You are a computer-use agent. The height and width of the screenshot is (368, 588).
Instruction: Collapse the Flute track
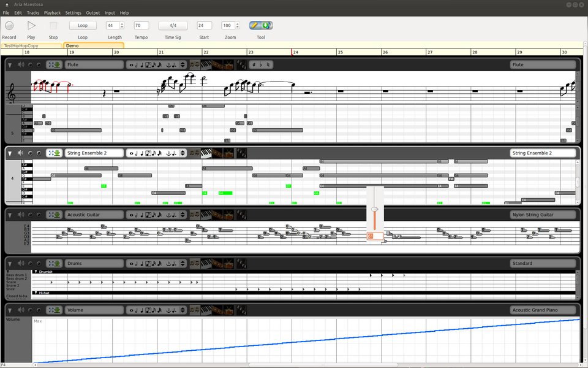pyautogui.click(x=10, y=65)
